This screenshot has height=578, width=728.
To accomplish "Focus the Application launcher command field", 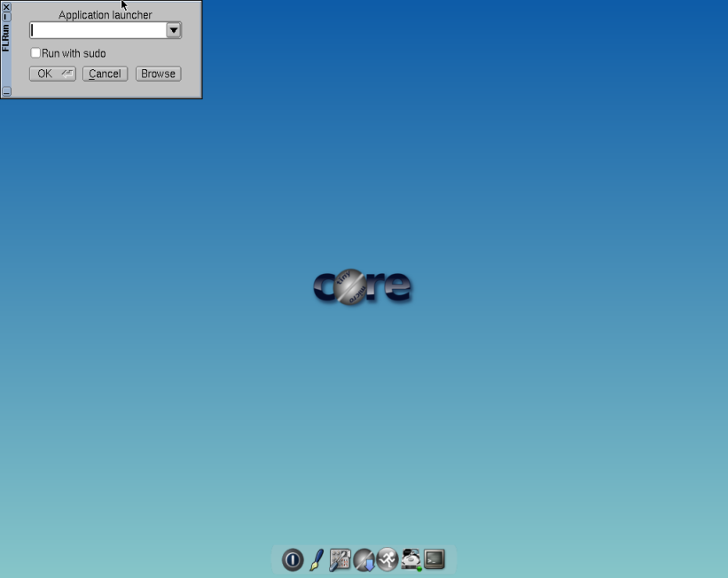I will (x=98, y=30).
